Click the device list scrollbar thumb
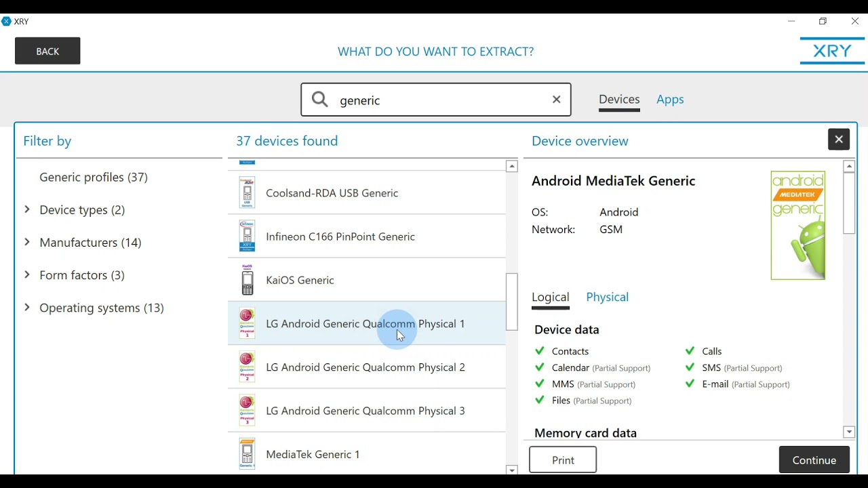This screenshot has height=488, width=868. pyautogui.click(x=512, y=302)
